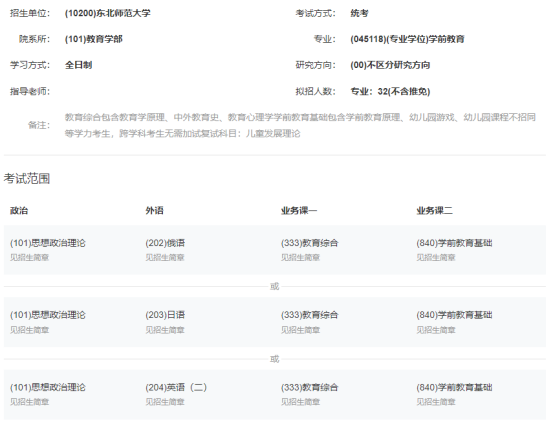
Task: Click the 全日制 study mode value
Action: tap(78, 65)
